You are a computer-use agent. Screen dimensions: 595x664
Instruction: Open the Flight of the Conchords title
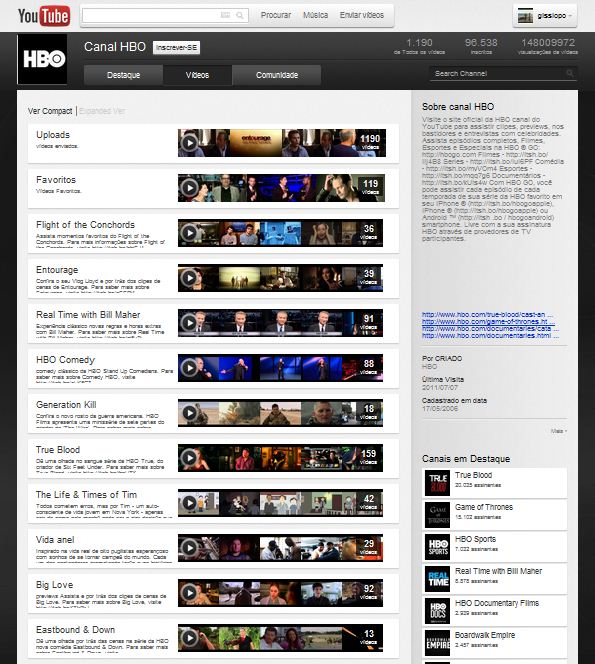(85, 225)
